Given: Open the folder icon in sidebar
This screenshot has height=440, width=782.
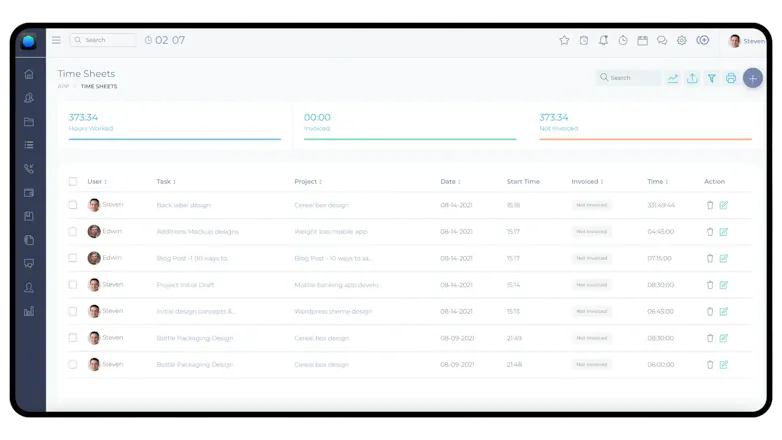Looking at the screenshot, I should 29,122.
